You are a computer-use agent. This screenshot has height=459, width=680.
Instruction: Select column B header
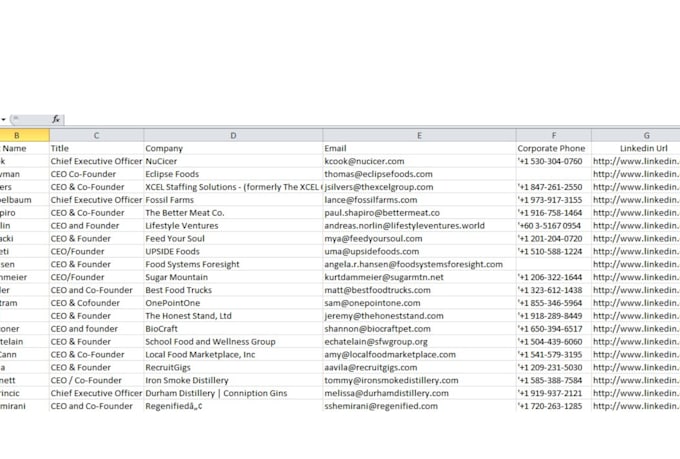tap(16, 135)
